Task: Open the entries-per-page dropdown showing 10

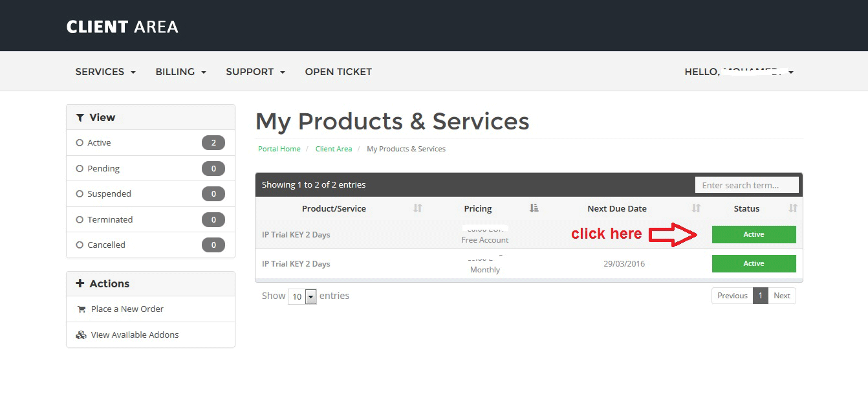Action: click(302, 297)
